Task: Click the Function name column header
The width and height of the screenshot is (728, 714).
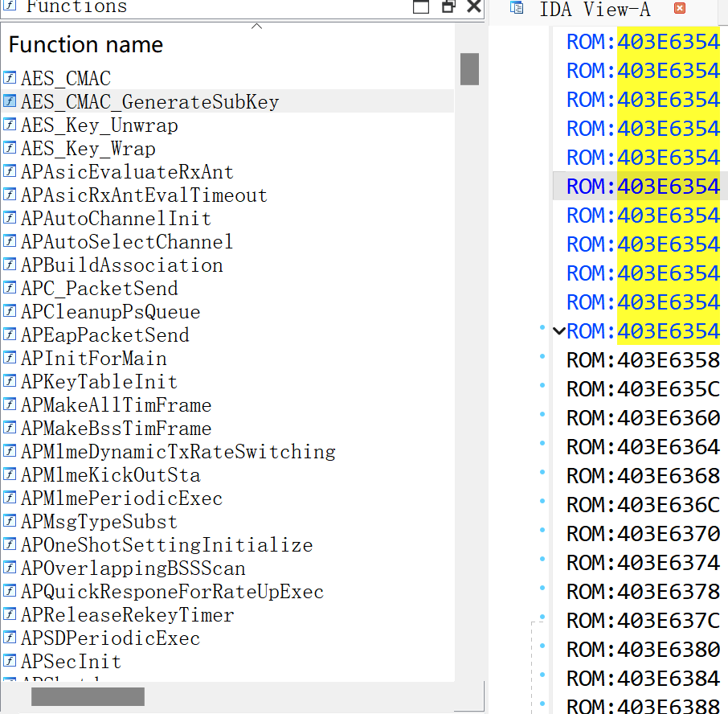Action: coord(86,45)
